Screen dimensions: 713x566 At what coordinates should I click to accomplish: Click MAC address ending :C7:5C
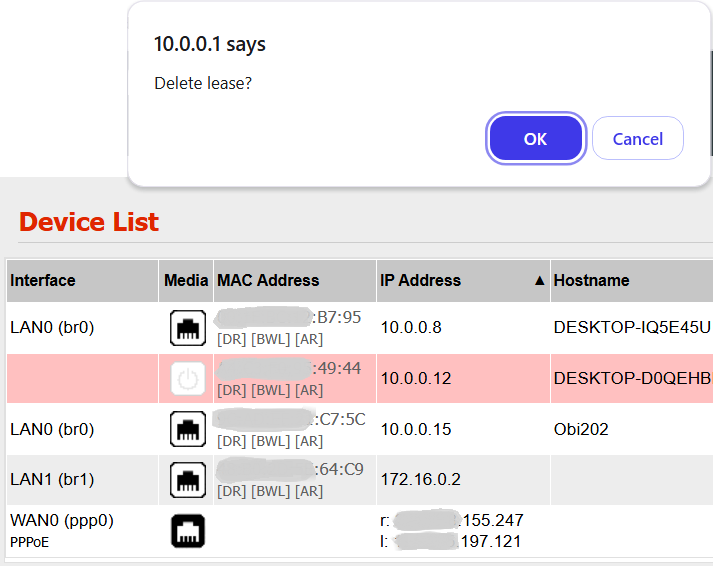tap(290, 419)
